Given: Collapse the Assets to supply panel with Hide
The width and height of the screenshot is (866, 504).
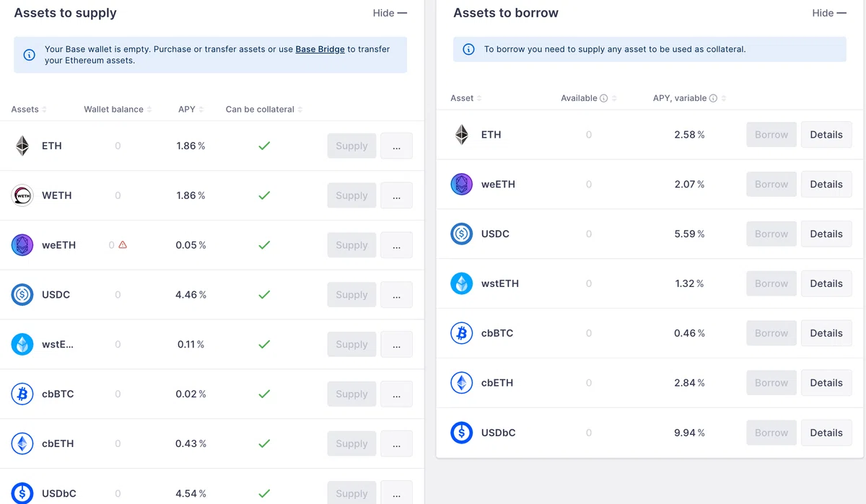Looking at the screenshot, I should tap(390, 13).
